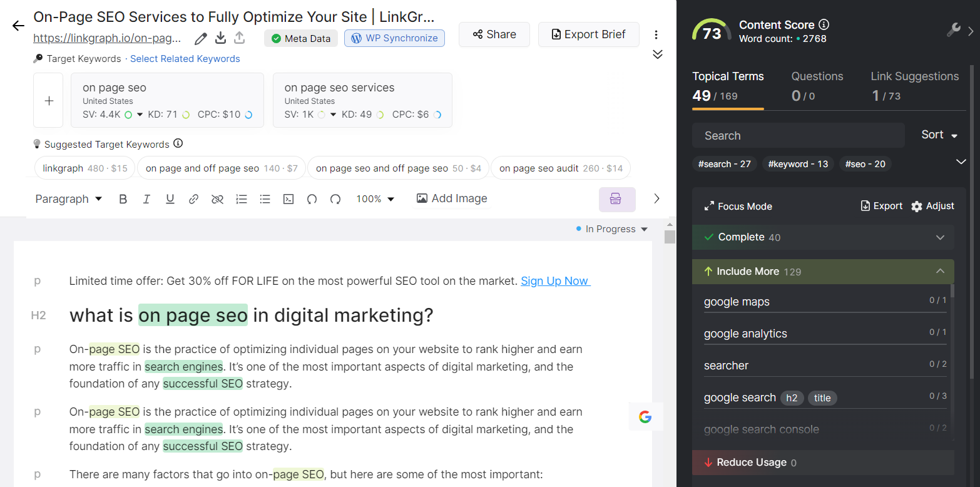Open the Paragraph style dropdown
Screen dimensions: 980x487
click(x=69, y=199)
